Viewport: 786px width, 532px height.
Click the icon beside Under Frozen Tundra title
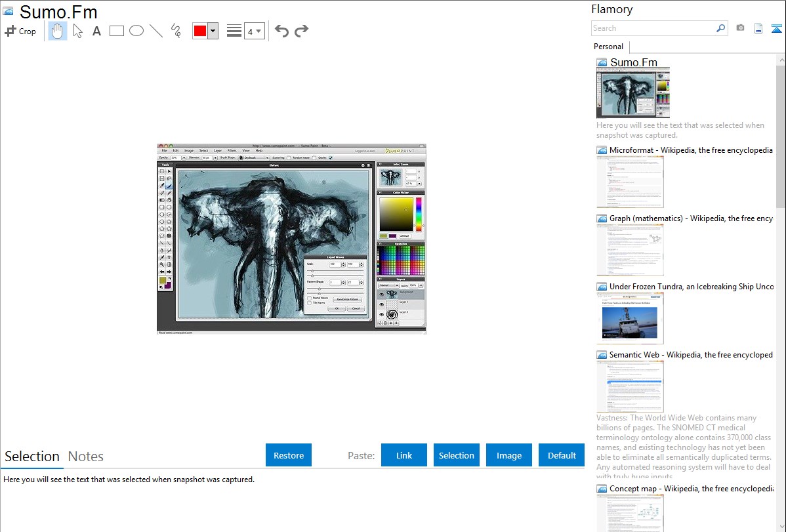click(x=602, y=286)
